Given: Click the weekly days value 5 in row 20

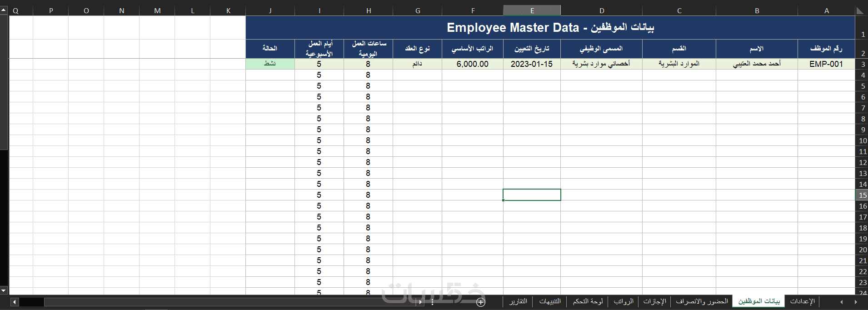Looking at the screenshot, I should [x=319, y=250].
